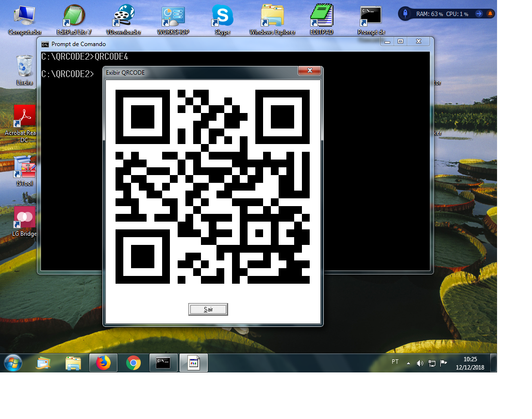The image size is (532, 419).
Task: Open the ISTool desktop shortcut
Action: tap(24, 171)
